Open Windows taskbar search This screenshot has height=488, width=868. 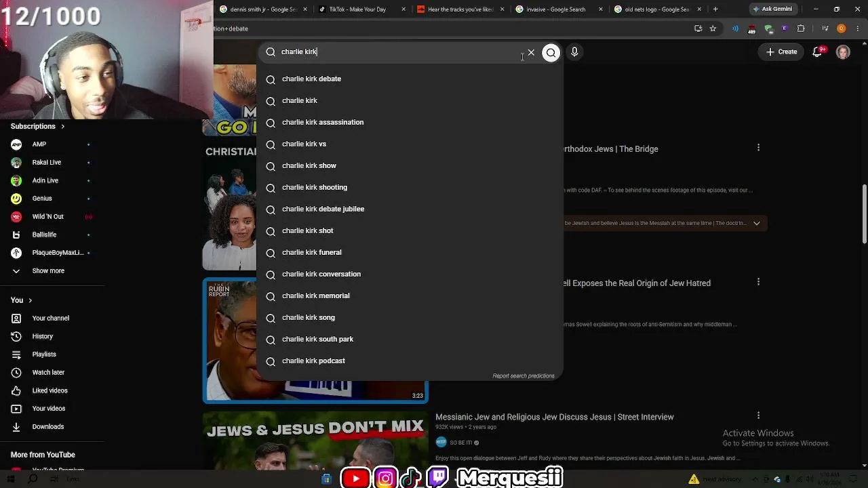(33, 479)
